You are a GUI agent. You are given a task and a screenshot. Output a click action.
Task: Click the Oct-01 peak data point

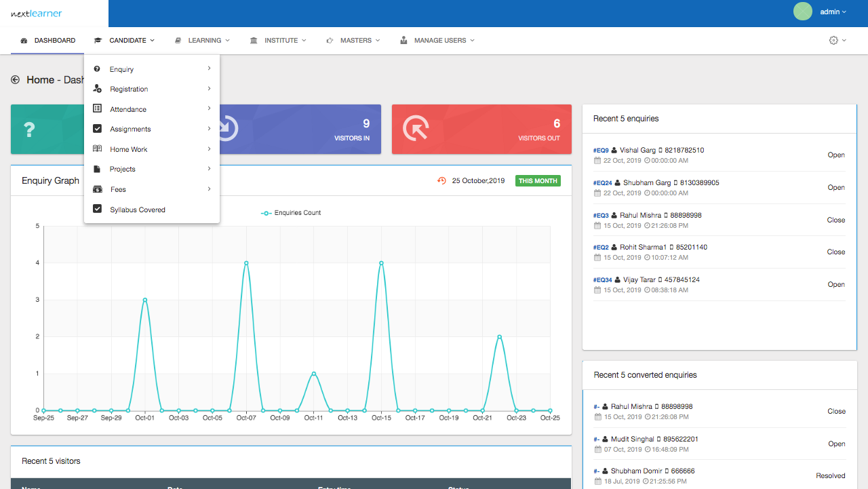[144, 299]
